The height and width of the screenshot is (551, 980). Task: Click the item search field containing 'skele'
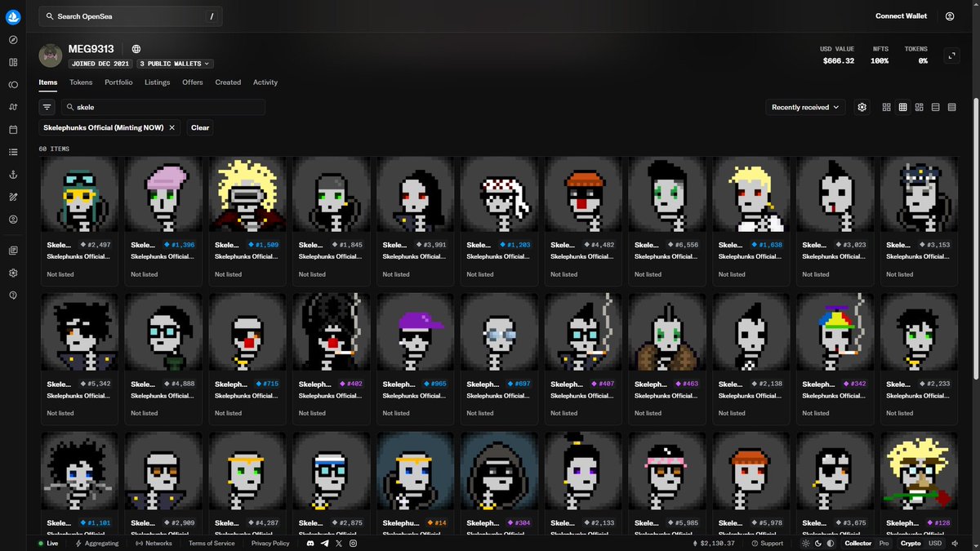(163, 107)
